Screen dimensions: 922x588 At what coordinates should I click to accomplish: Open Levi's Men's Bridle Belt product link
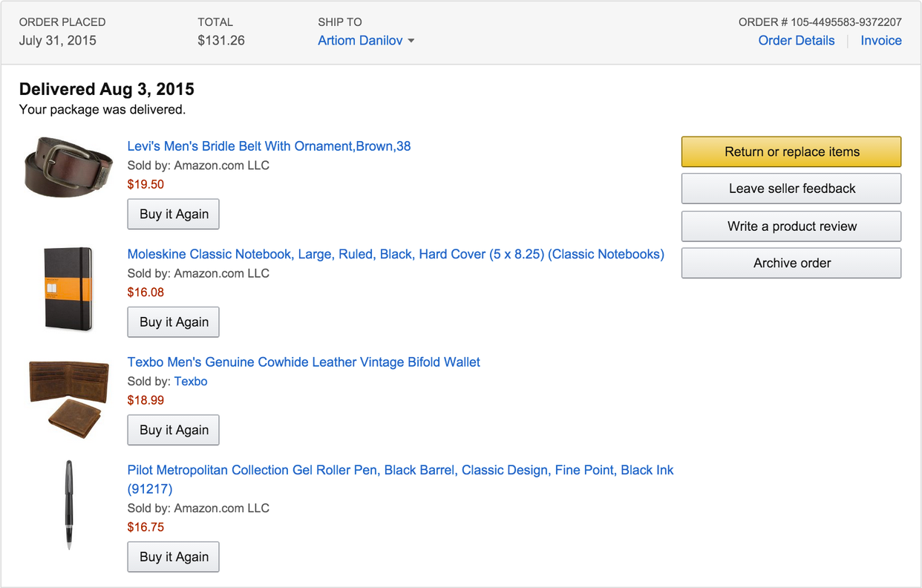(x=269, y=146)
